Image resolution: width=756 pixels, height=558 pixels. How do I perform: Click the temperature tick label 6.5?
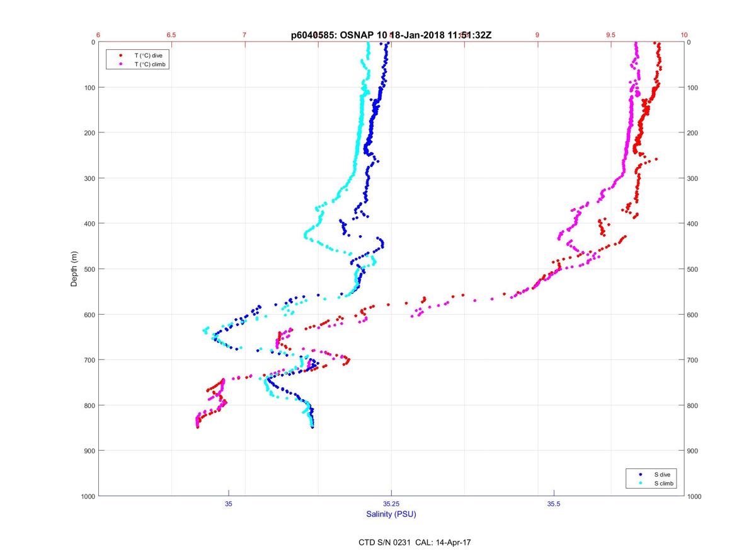pos(171,35)
